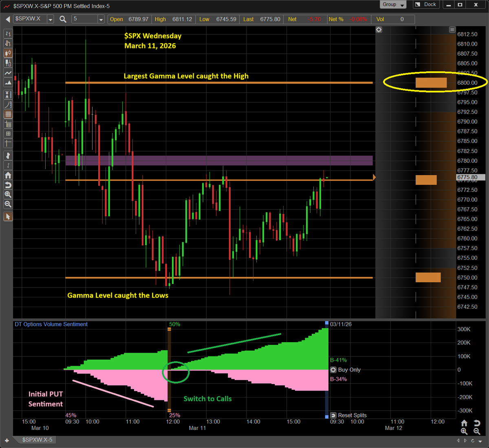Toggle the data table icon in left toolbar
Screen dimensions: 489x448
click(x=8, y=124)
